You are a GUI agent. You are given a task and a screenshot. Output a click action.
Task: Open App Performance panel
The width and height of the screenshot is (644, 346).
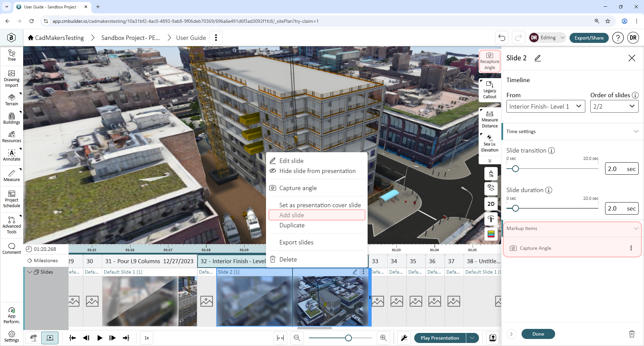pyautogui.click(x=12, y=315)
